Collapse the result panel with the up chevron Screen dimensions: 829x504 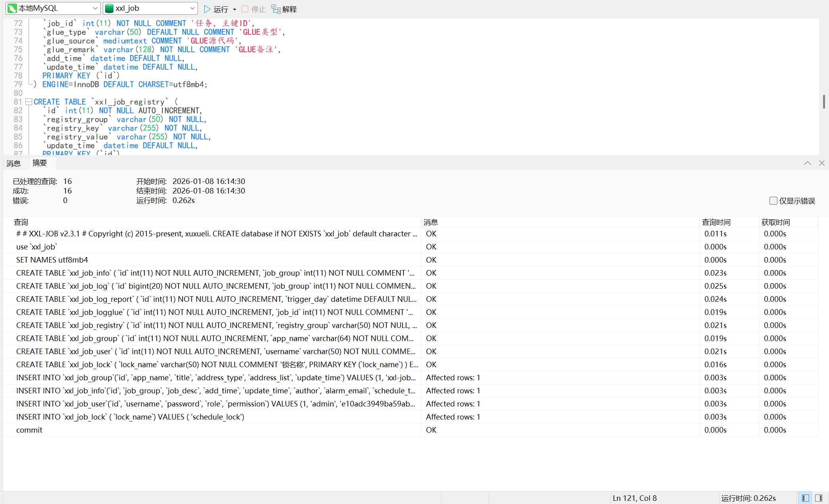807,163
